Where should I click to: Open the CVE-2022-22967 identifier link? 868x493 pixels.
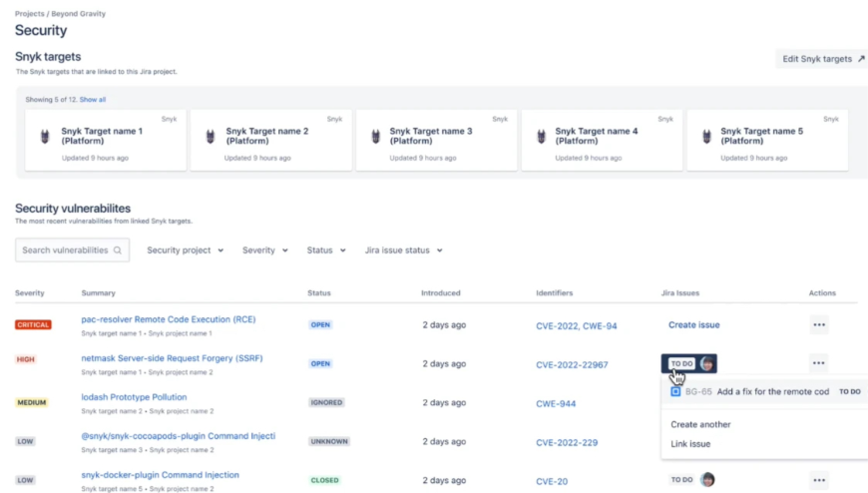point(572,364)
